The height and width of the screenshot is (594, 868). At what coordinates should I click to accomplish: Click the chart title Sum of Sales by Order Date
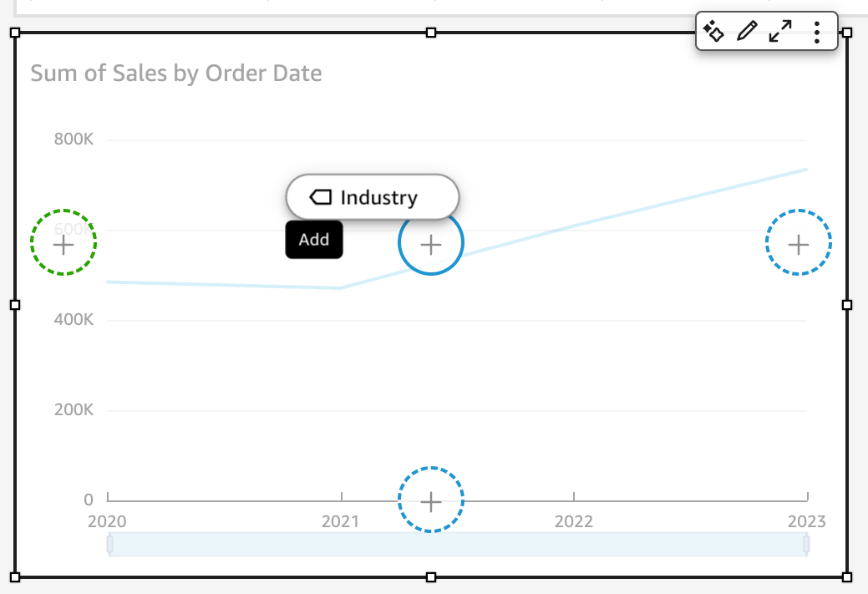coord(175,74)
